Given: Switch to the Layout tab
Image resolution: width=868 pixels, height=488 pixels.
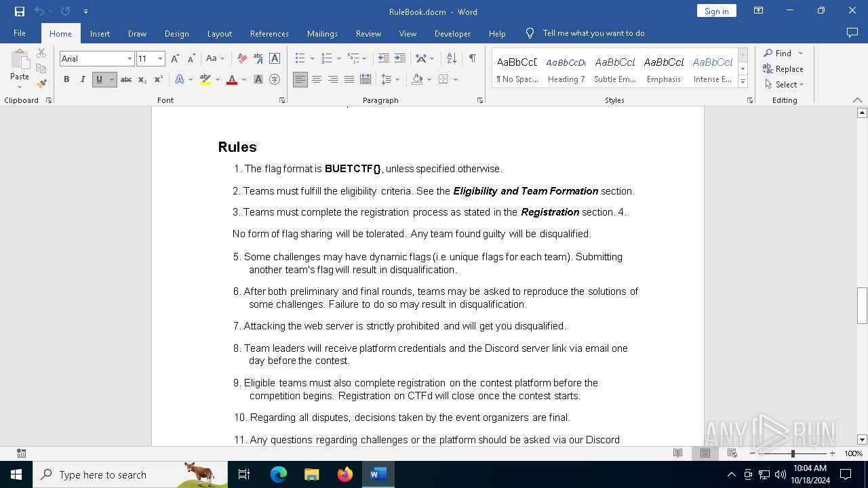Looking at the screenshot, I should click(x=219, y=33).
